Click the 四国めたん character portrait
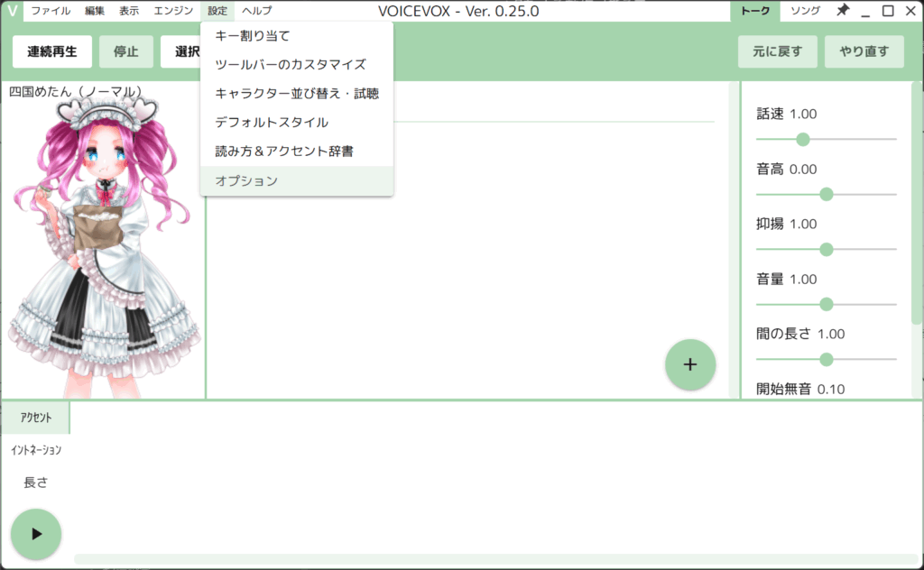The image size is (924, 570). coord(104,244)
